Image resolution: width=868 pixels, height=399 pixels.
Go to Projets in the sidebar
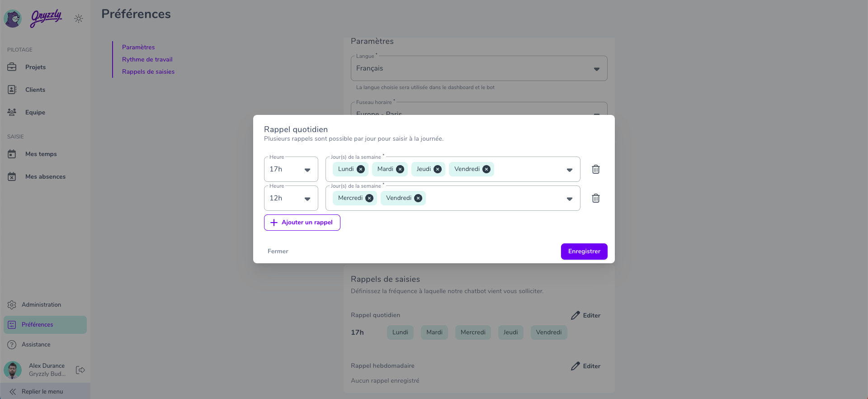tap(35, 67)
